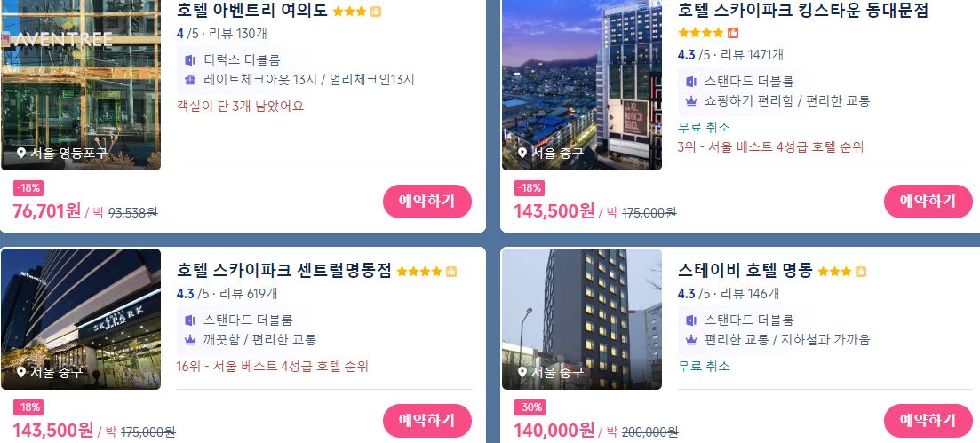Click 예약하기 on 스테이비 호텔 명동 card
Viewport: 980px width, 443px height.
(928, 421)
